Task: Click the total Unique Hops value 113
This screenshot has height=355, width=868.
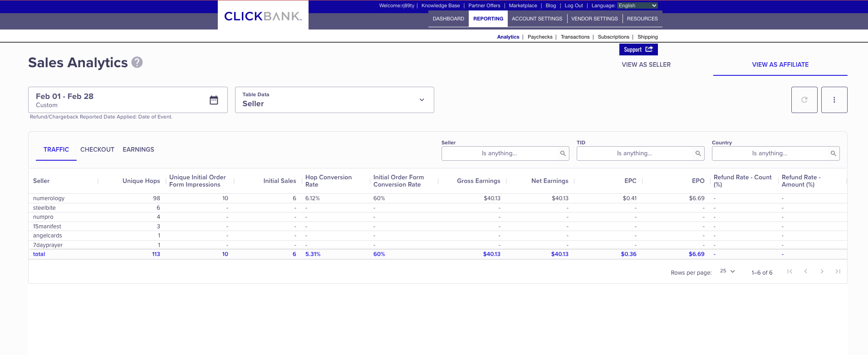Action: click(x=156, y=254)
